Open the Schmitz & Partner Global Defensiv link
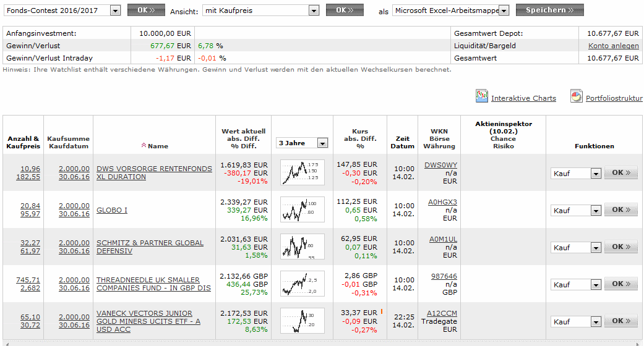Image resolution: width=644 pixels, height=346 pixels. [150, 247]
